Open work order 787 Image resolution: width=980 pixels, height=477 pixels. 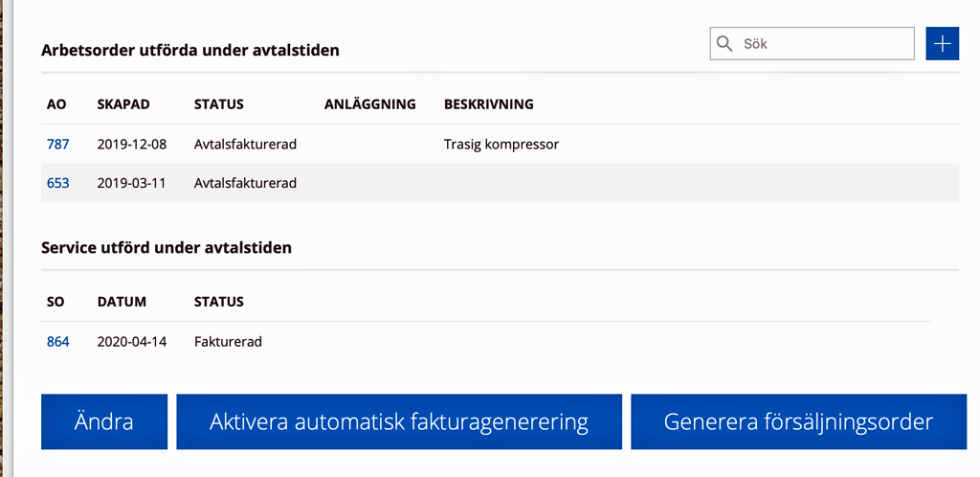pos(58,145)
